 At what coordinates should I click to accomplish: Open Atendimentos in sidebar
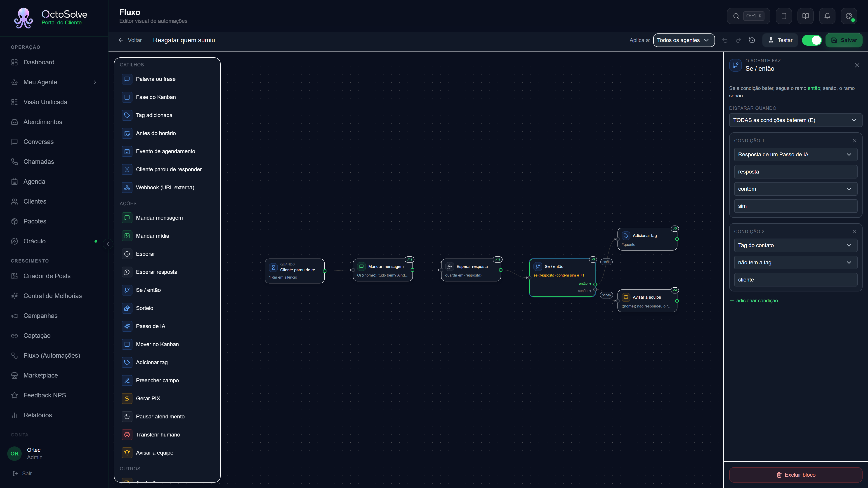tap(54, 122)
